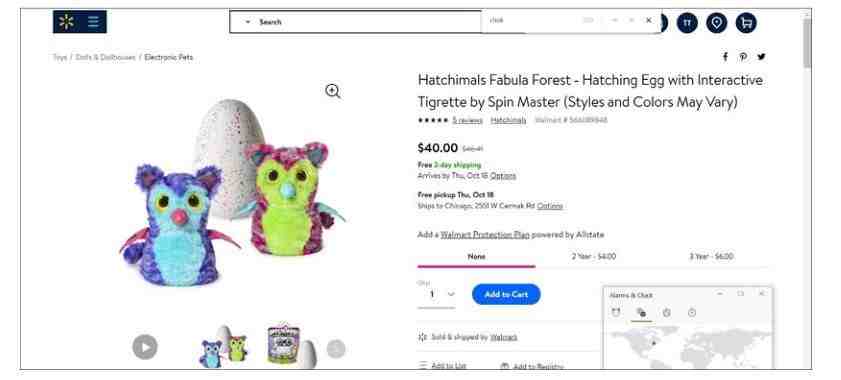Select None protection plan option
Screen dimensions: 841x380
pyautogui.click(x=476, y=257)
